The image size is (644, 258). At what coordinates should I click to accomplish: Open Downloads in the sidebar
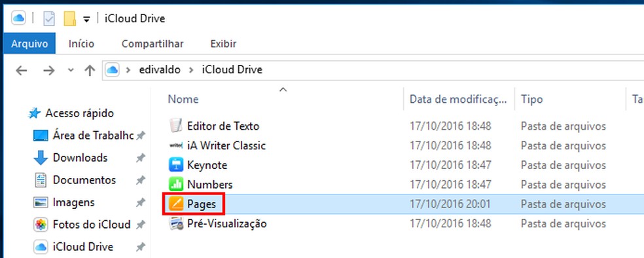(x=80, y=158)
